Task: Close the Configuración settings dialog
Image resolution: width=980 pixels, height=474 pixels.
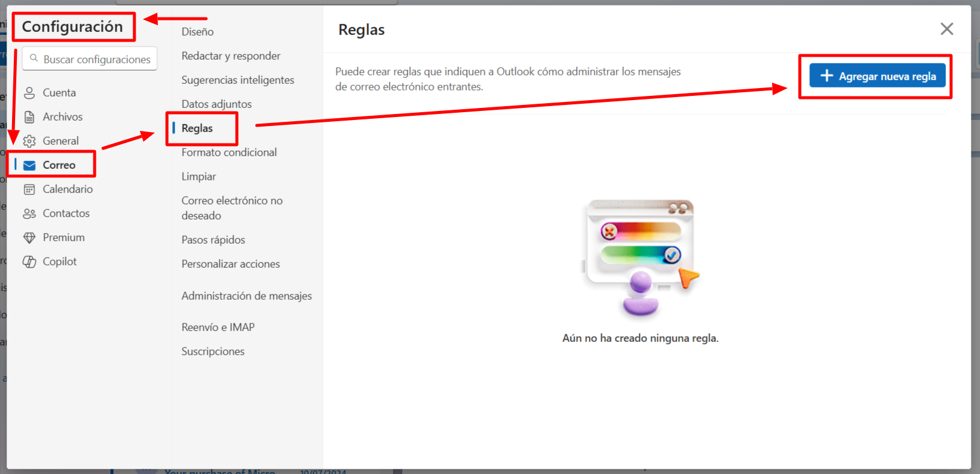Action: [x=946, y=29]
